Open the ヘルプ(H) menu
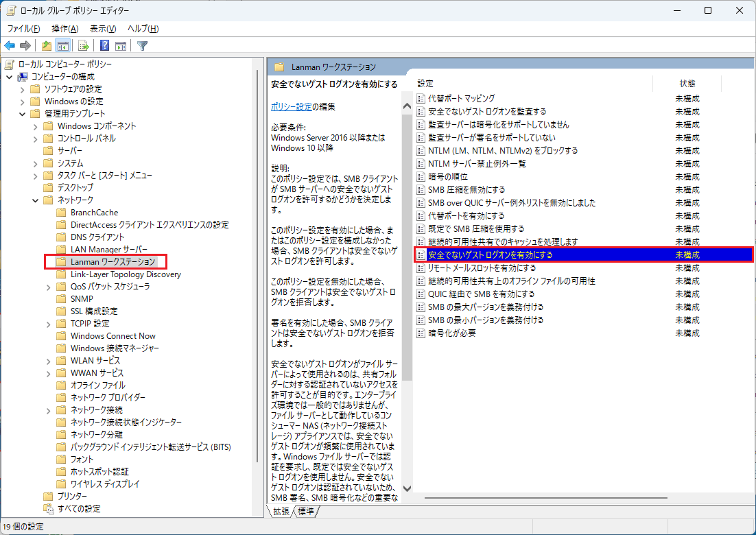The width and height of the screenshot is (756, 535). 143,29
